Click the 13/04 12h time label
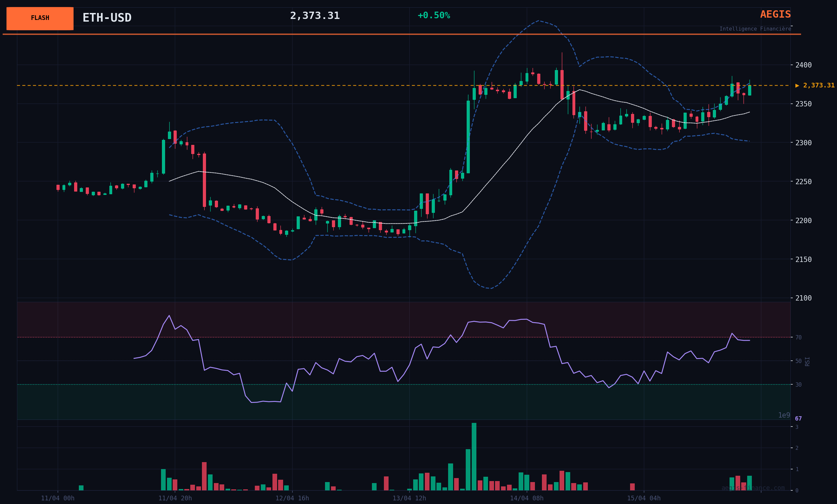Screen dimensions: 837x504 [x=409, y=498]
